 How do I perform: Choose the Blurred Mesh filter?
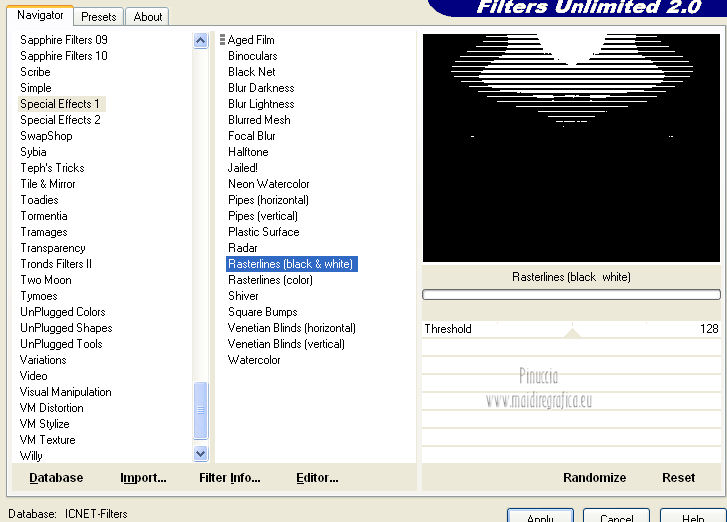click(259, 120)
